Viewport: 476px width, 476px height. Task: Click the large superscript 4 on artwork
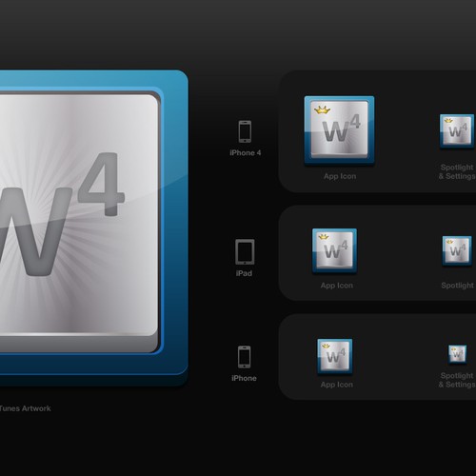click(x=102, y=185)
